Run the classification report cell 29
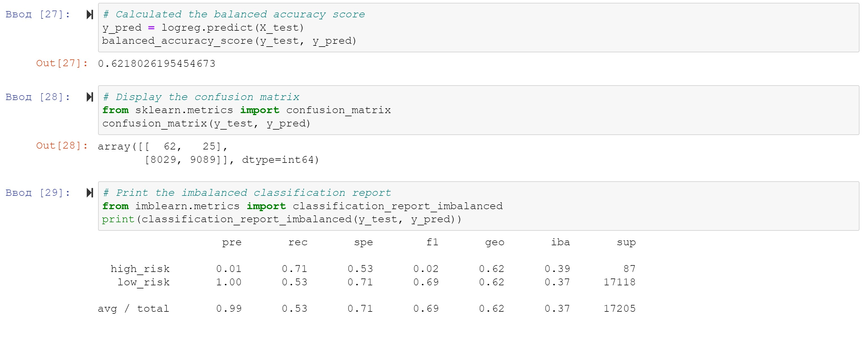The width and height of the screenshot is (868, 341). click(x=90, y=193)
